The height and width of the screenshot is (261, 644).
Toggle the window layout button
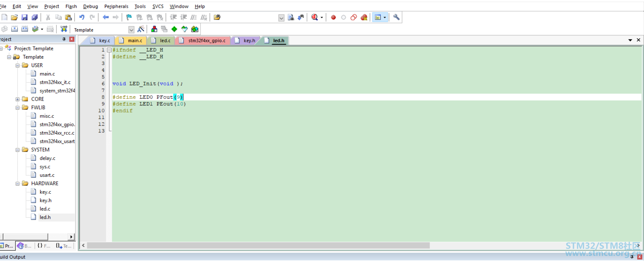click(x=378, y=17)
